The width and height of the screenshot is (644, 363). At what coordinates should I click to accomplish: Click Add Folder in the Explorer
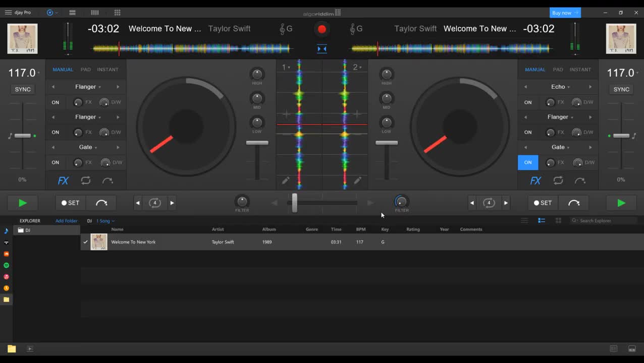[67, 221]
